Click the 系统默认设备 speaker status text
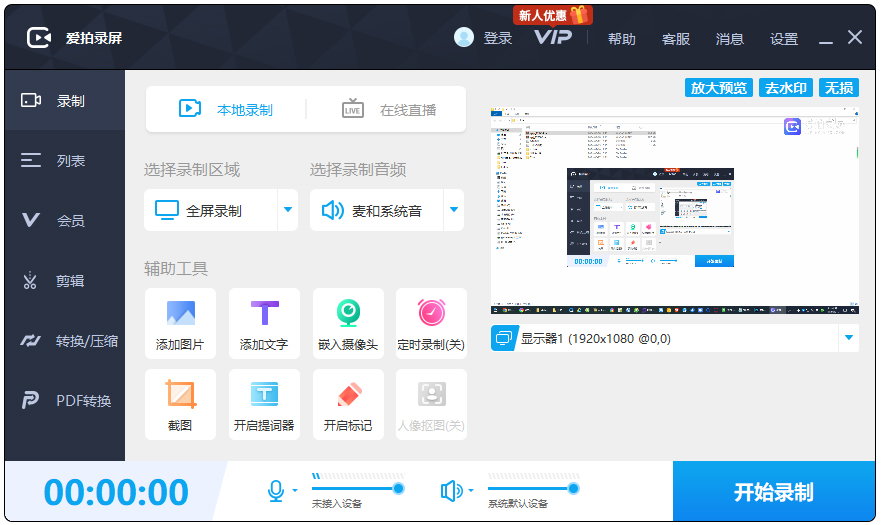Viewport: 881px width, 525px height. 517,504
